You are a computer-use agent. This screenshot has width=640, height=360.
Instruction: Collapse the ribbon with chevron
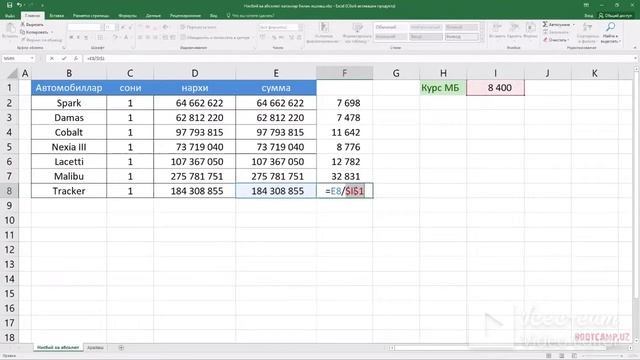[x=635, y=48]
